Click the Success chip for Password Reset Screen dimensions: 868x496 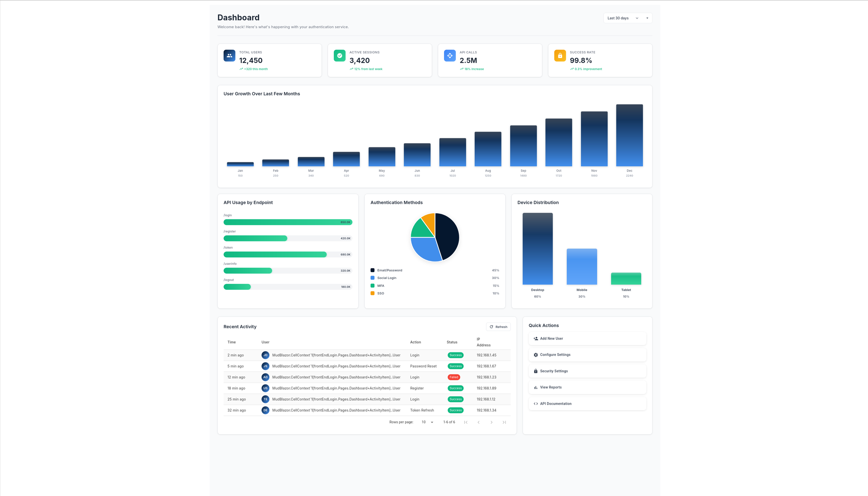click(455, 366)
